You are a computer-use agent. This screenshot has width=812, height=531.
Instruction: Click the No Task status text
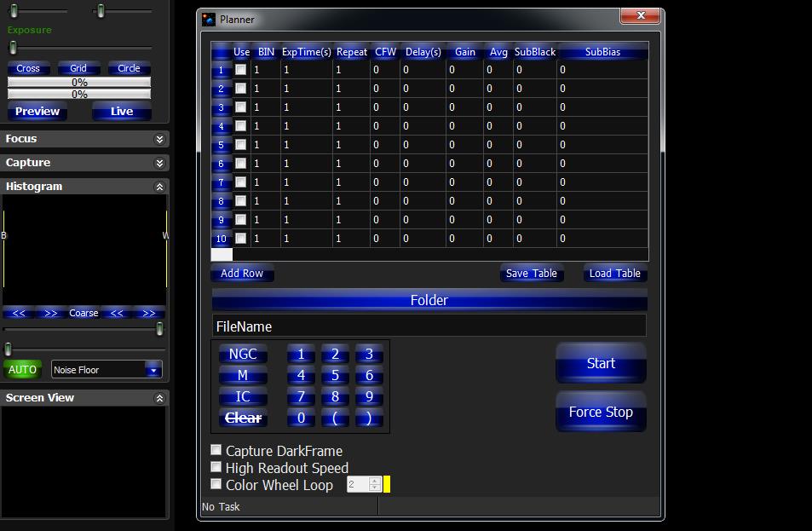[x=221, y=506]
